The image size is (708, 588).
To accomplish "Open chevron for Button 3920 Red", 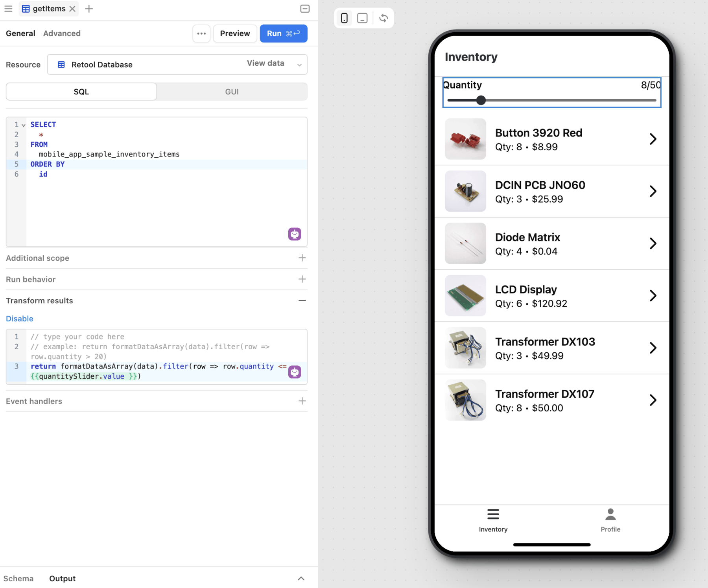I will coord(653,139).
